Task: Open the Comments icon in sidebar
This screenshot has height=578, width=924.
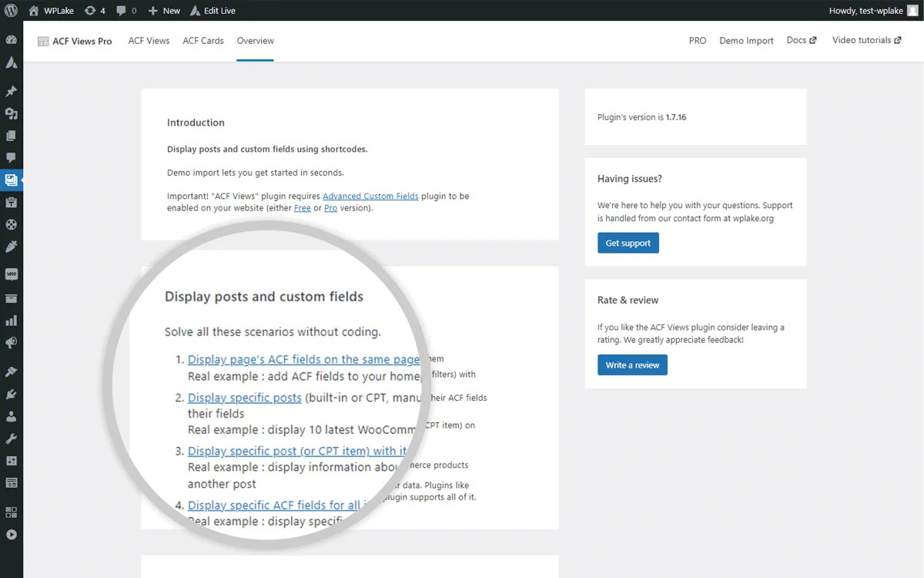Action: point(12,158)
